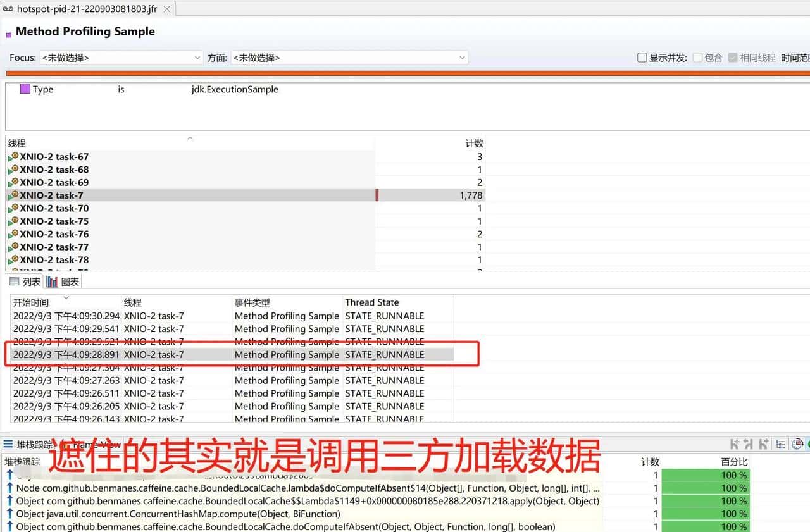
Task: Click the clock-shaped icon in stack trace toolbar
Action: pos(797,444)
